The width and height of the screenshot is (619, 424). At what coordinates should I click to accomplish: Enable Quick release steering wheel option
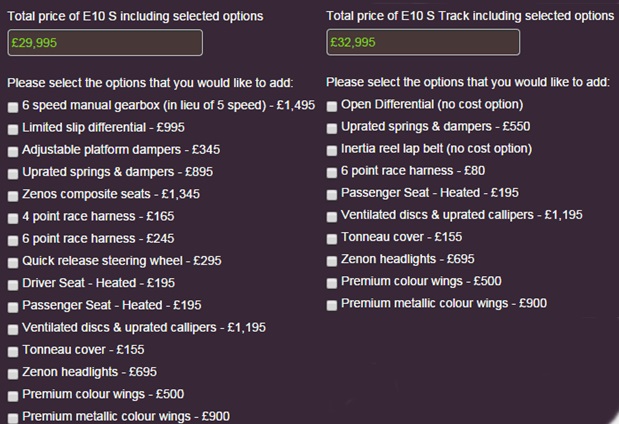pyautogui.click(x=12, y=261)
